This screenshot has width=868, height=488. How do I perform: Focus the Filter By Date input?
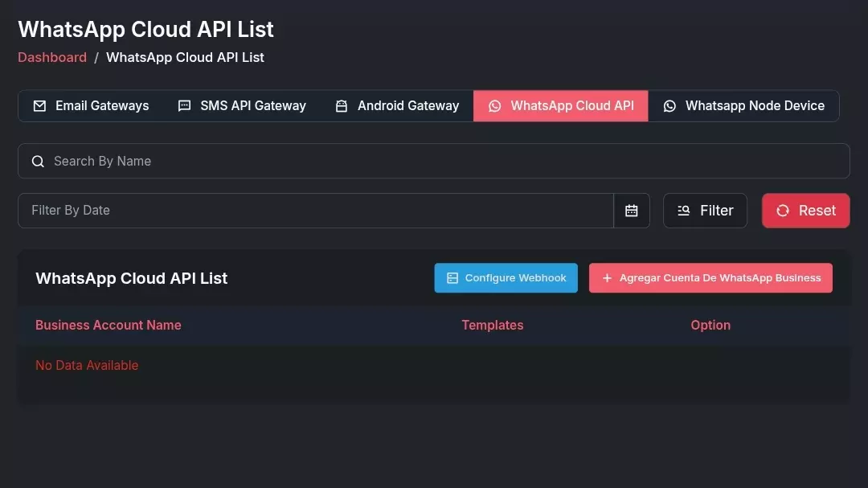[x=316, y=211]
